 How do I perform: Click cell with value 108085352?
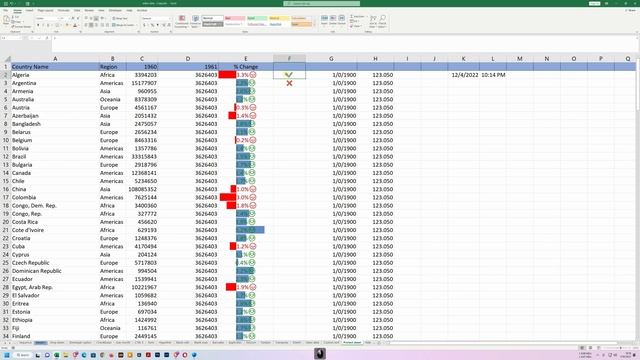(x=142, y=189)
